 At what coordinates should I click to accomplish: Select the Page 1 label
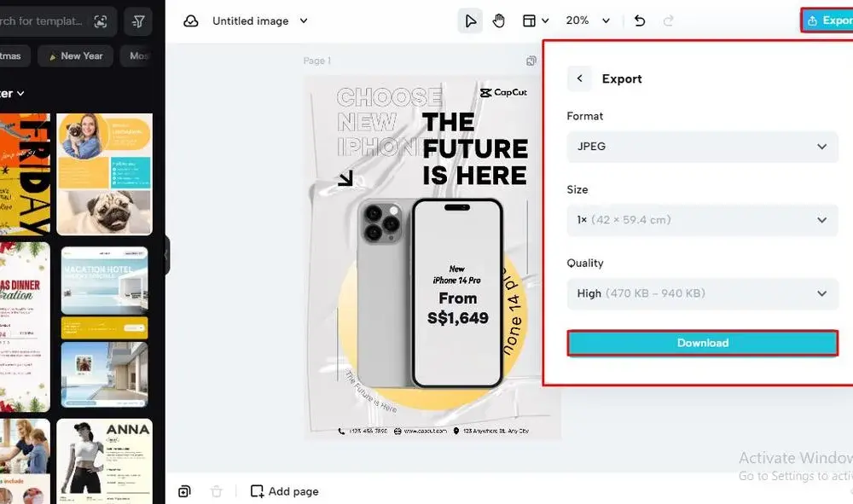[x=317, y=61]
